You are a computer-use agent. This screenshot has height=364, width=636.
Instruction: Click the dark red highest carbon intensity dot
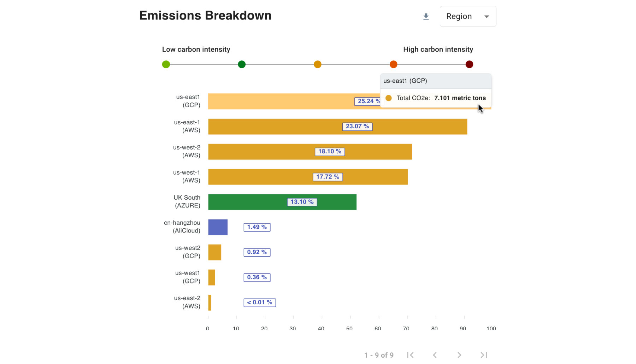click(x=469, y=64)
